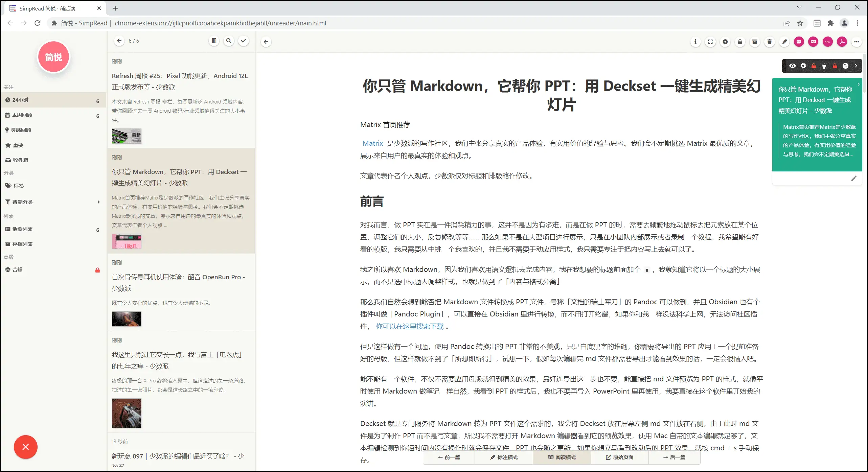This screenshot has height=472, width=868.
Task: Click the 简悦 logo circle
Action: click(x=53, y=57)
